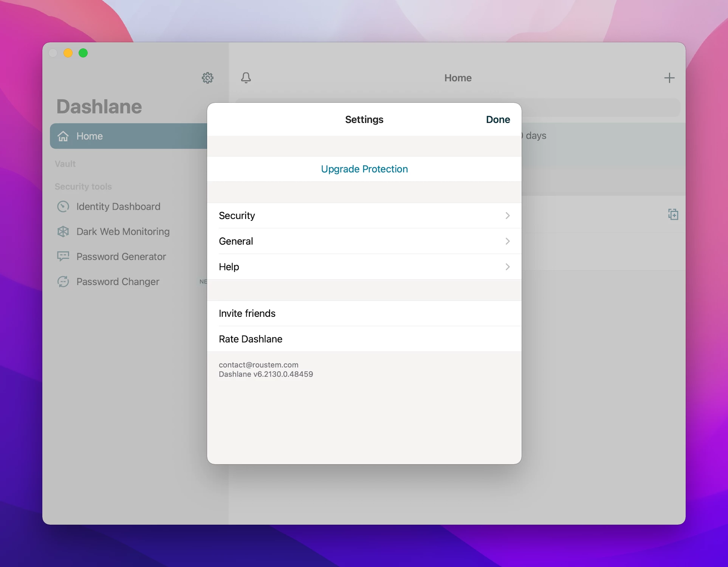This screenshot has height=567, width=728.
Task: Open the settings gear icon in sidebar
Action: point(208,78)
